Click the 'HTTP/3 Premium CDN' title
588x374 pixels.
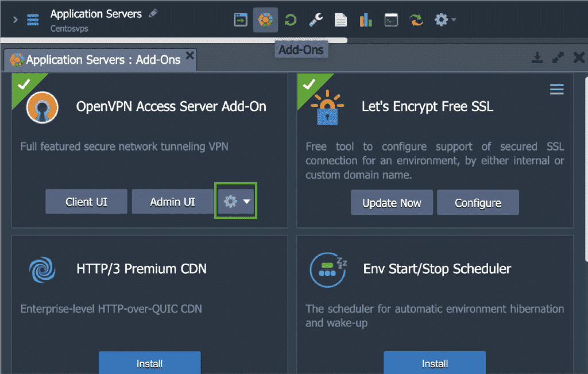pos(141,269)
